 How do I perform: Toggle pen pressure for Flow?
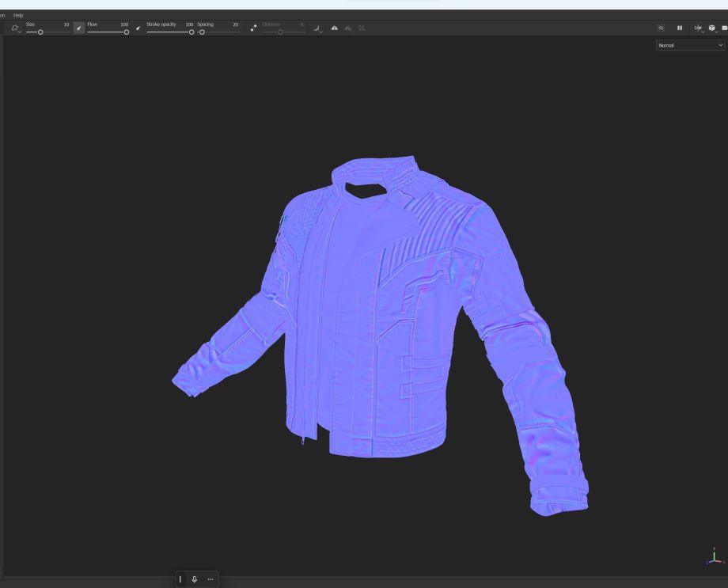pyautogui.click(x=138, y=28)
